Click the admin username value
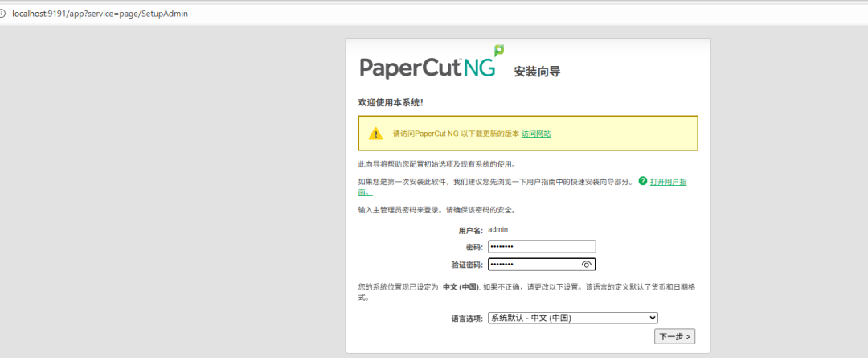This screenshot has width=868, height=358. tap(497, 228)
